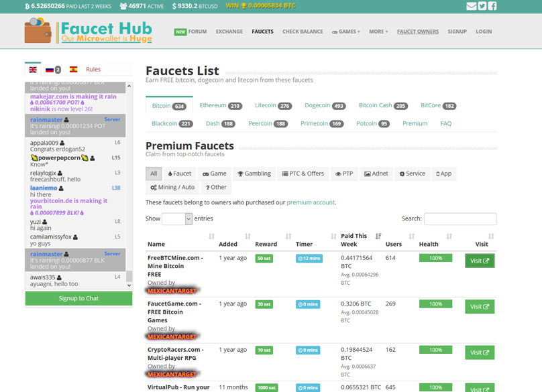Filter premium faucets by Service
The image size is (542, 392).
(412, 174)
